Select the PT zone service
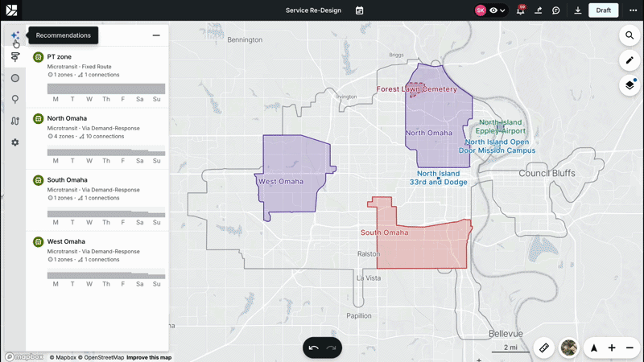Screen dimensions: 644x362 (x=97, y=77)
